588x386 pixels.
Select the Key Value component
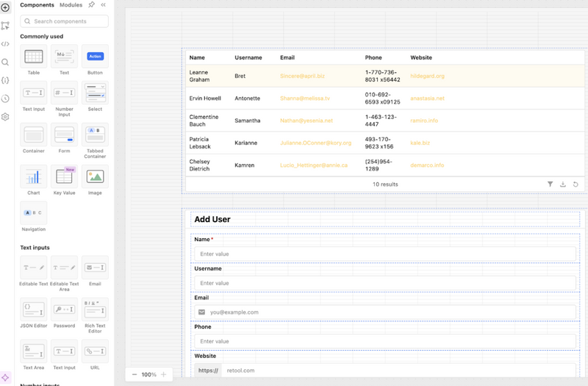point(64,180)
